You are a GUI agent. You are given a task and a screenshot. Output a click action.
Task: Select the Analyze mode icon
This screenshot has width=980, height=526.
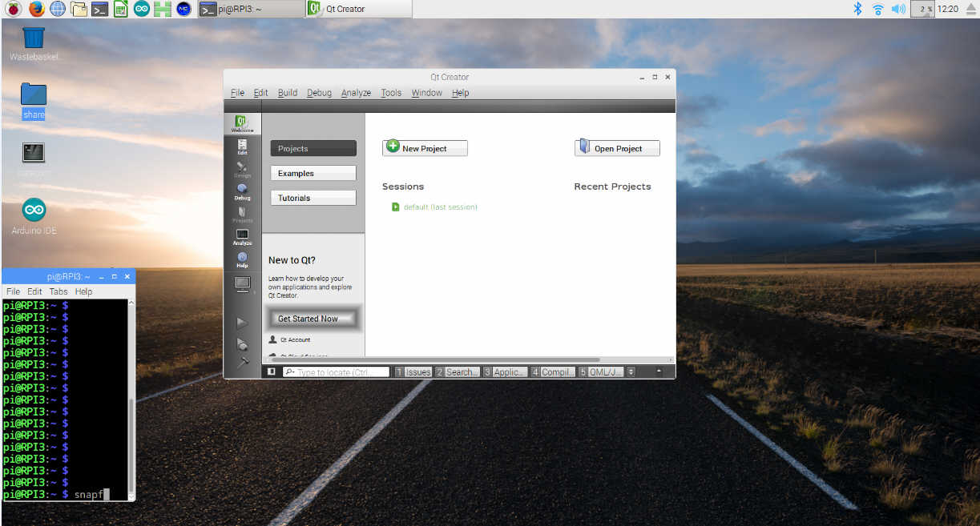[242, 236]
